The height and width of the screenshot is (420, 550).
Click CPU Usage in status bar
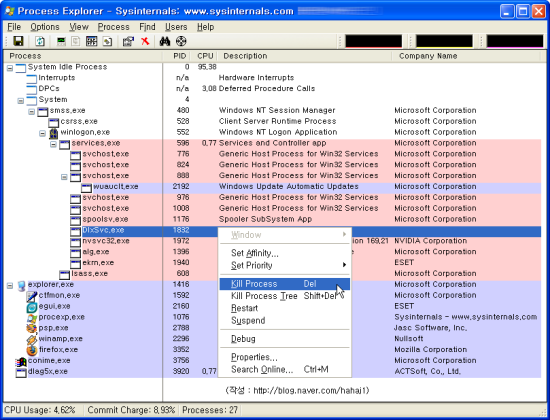pyautogui.click(x=40, y=410)
